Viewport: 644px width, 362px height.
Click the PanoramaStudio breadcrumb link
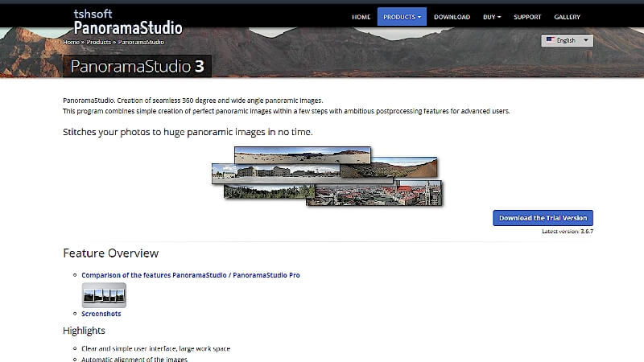coord(141,42)
